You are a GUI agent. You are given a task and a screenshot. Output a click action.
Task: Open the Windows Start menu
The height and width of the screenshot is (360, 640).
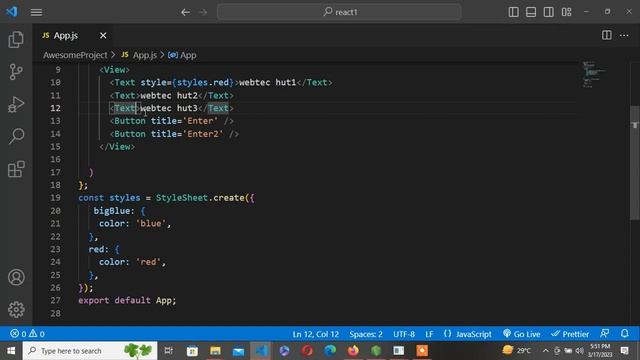(x=11, y=351)
